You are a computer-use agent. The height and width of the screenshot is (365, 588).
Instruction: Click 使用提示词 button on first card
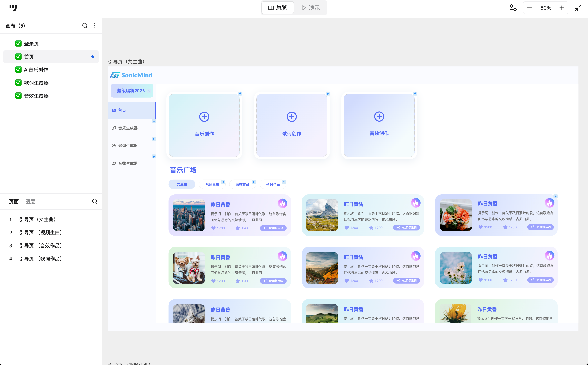(273, 228)
